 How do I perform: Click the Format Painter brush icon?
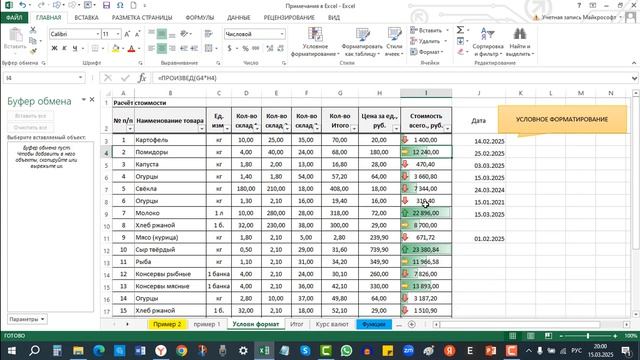coord(33,51)
